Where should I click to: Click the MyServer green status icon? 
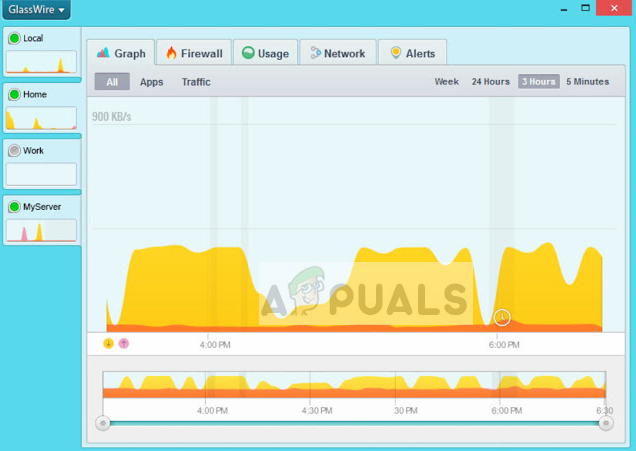(14, 207)
